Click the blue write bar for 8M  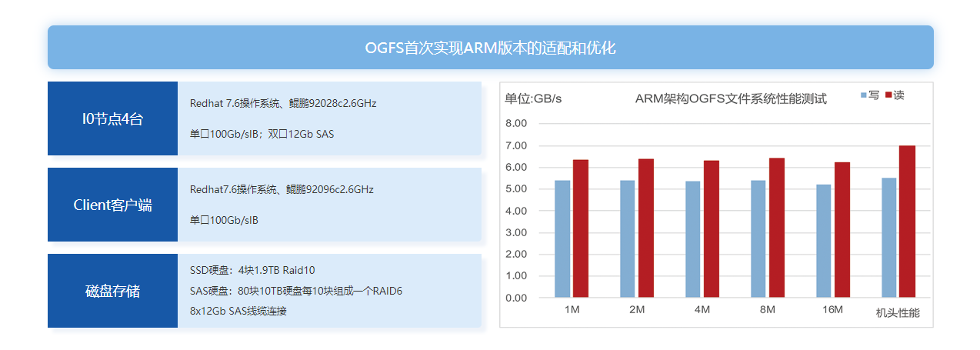pos(758,238)
